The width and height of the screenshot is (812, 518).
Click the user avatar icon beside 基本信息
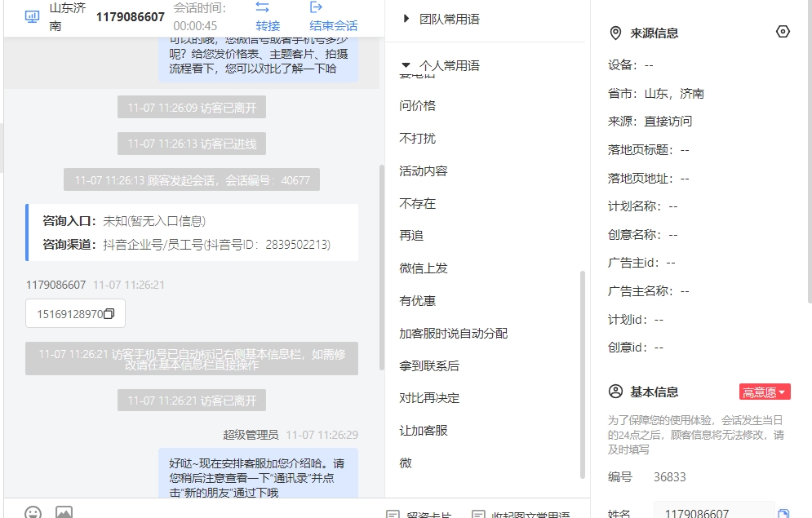615,392
